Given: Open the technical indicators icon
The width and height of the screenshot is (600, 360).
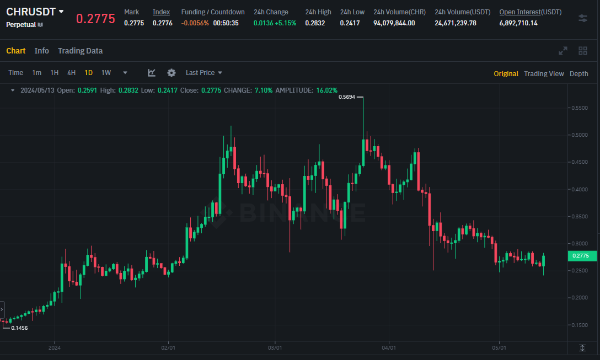Looking at the screenshot, I should click(152, 73).
